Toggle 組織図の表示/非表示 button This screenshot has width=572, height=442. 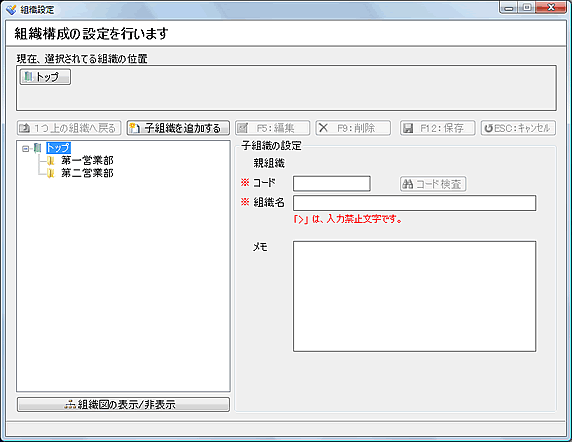pos(123,404)
